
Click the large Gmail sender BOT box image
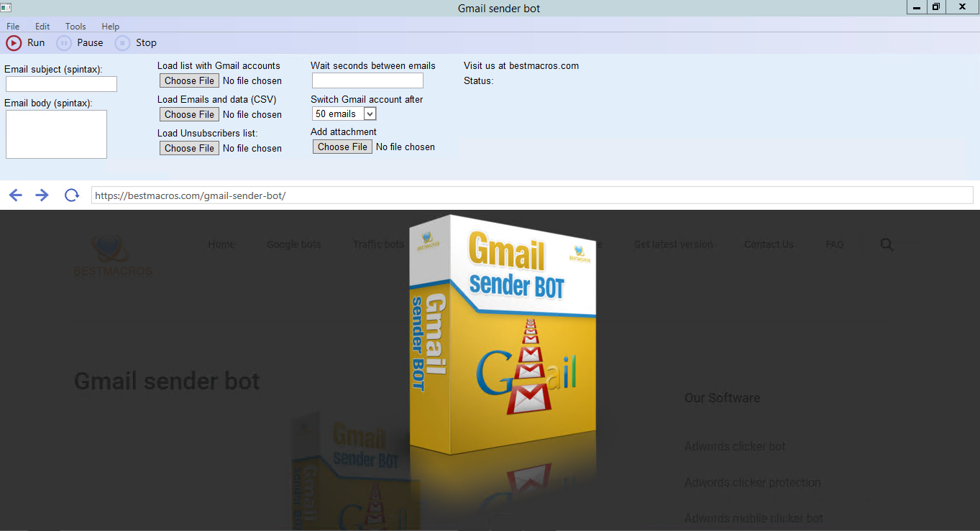click(x=503, y=334)
